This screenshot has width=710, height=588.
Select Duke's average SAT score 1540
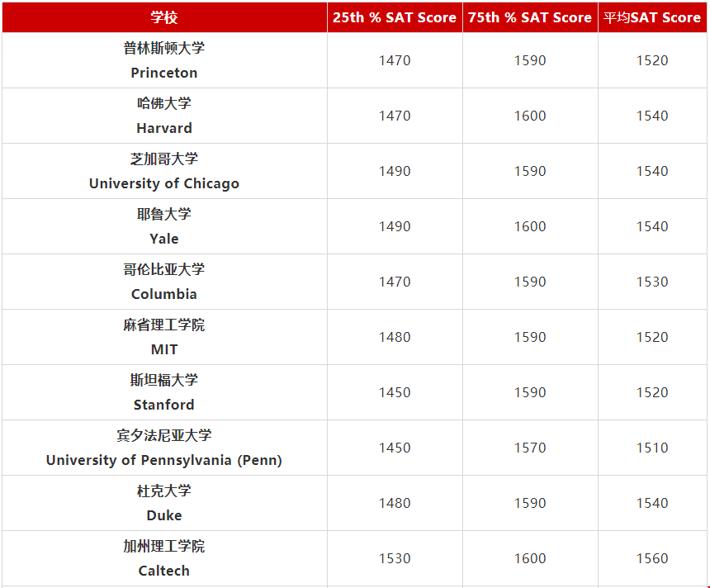click(x=652, y=502)
